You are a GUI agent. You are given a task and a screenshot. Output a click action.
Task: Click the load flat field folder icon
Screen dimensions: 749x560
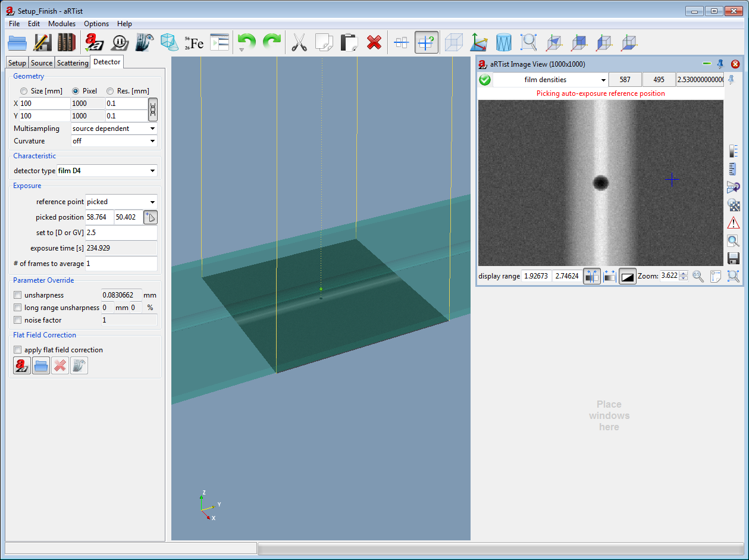click(41, 365)
